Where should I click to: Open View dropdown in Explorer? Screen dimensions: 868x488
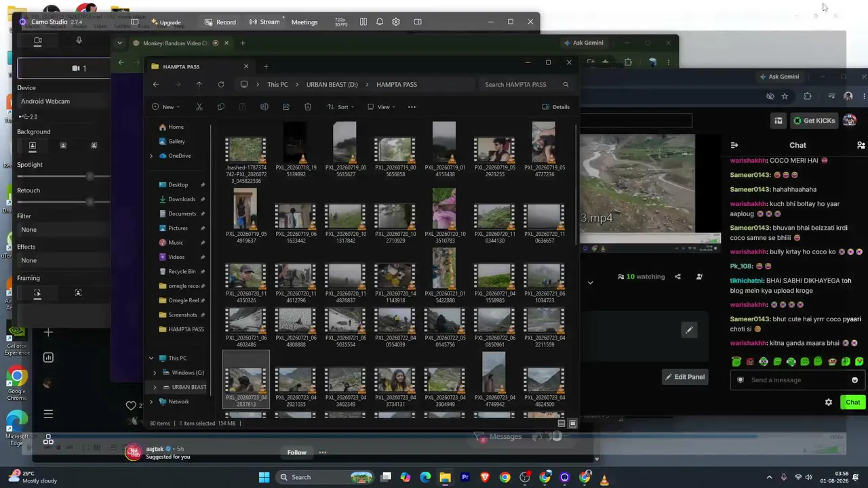click(x=381, y=107)
